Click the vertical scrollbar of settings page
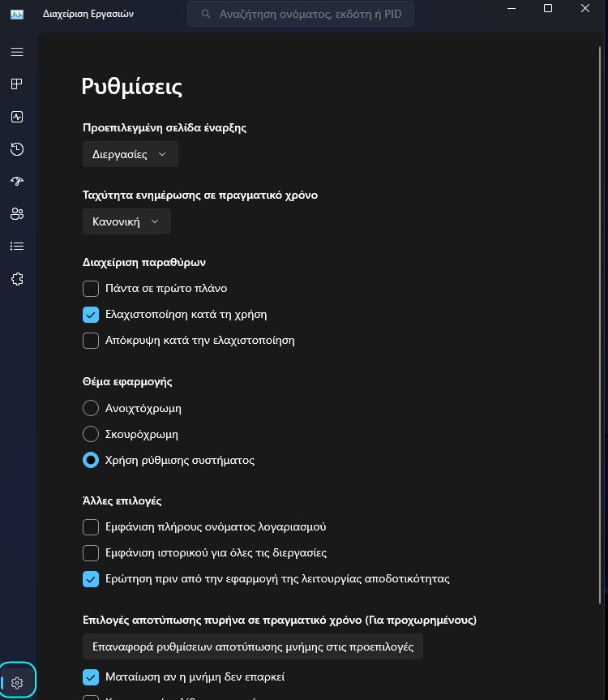Image resolution: width=608 pixels, height=700 pixels. coord(600,324)
